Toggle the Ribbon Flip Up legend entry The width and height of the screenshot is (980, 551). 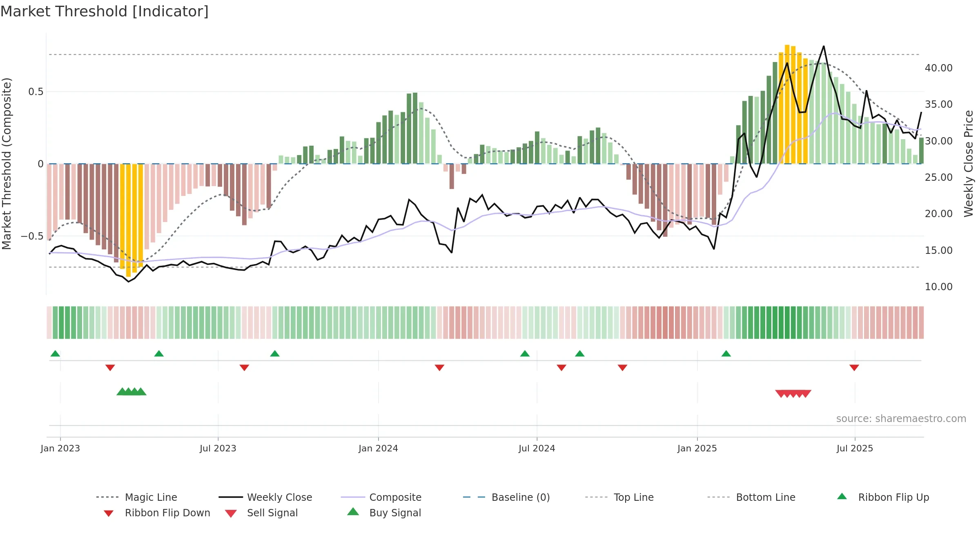pyautogui.click(x=883, y=497)
